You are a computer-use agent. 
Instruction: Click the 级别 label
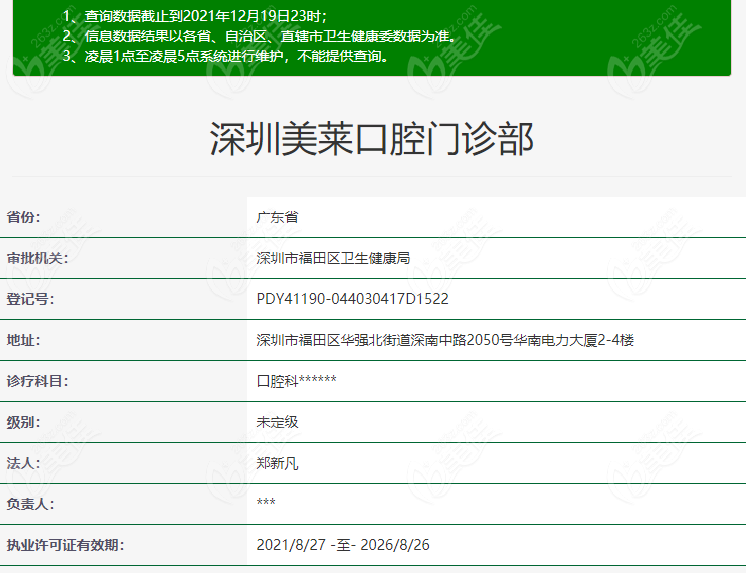pyautogui.click(x=23, y=422)
